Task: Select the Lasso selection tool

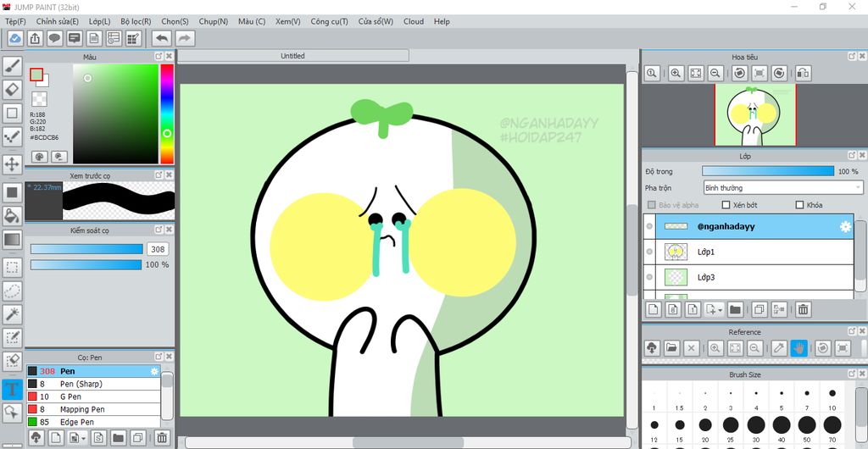Action: tap(12, 291)
